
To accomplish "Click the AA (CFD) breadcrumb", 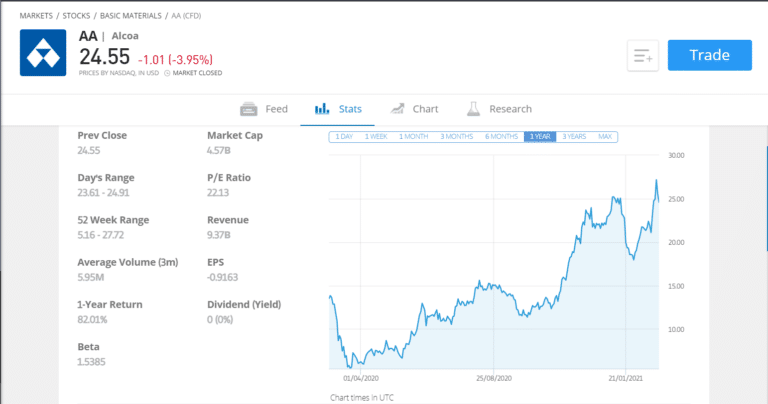I will coord(186,16).
